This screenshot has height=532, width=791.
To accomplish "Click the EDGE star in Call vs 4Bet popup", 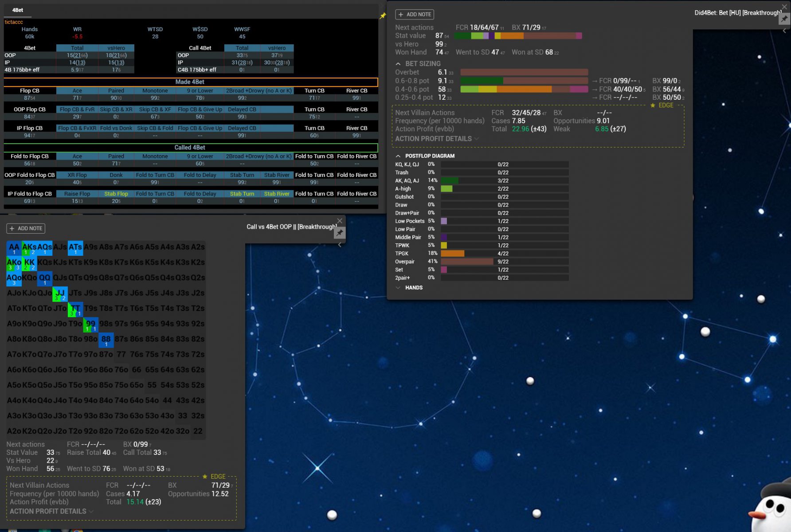I will point(205,477).
